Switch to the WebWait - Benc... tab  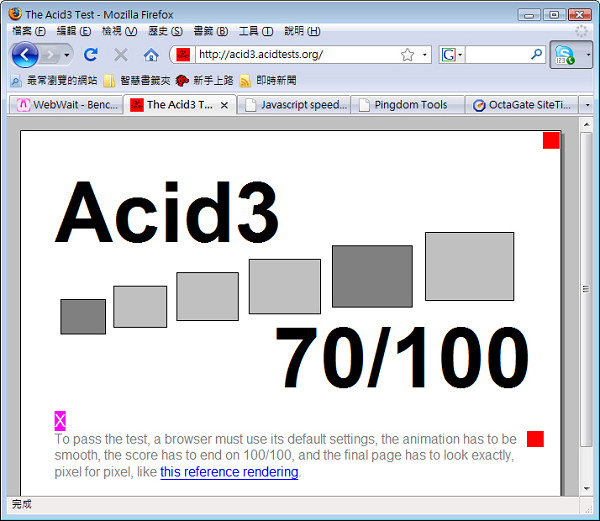66,105
